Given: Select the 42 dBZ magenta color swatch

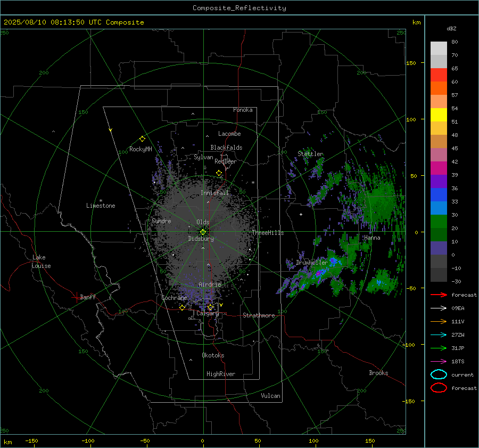Looking at the screenshot, I should 439,168.
